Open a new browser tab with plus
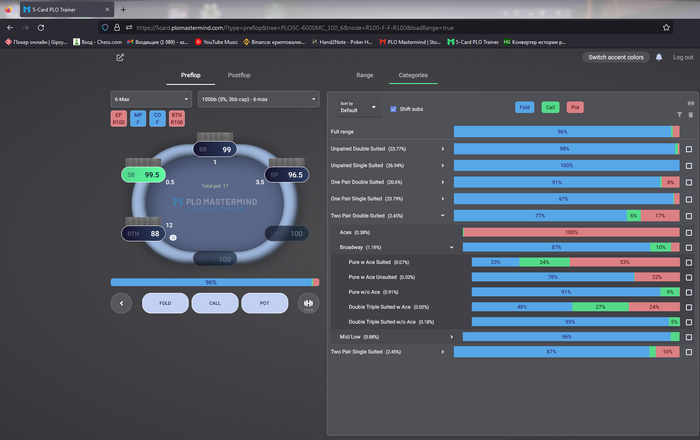 (123, 9)
